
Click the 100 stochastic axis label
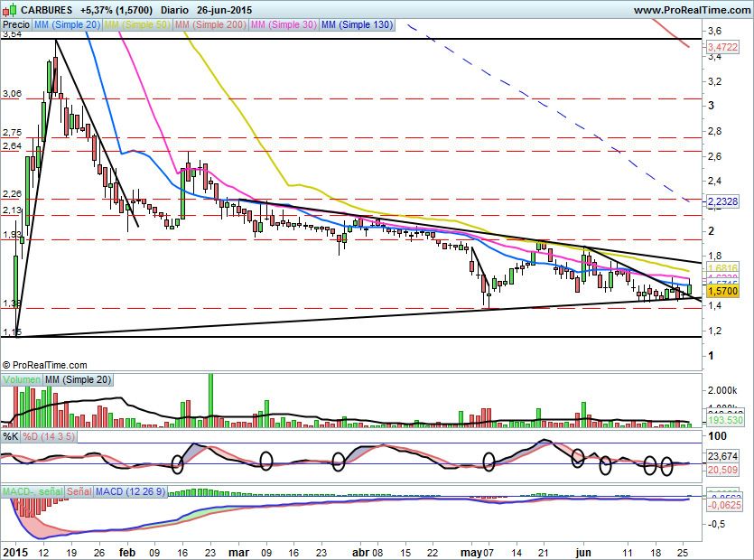[718, 436]
